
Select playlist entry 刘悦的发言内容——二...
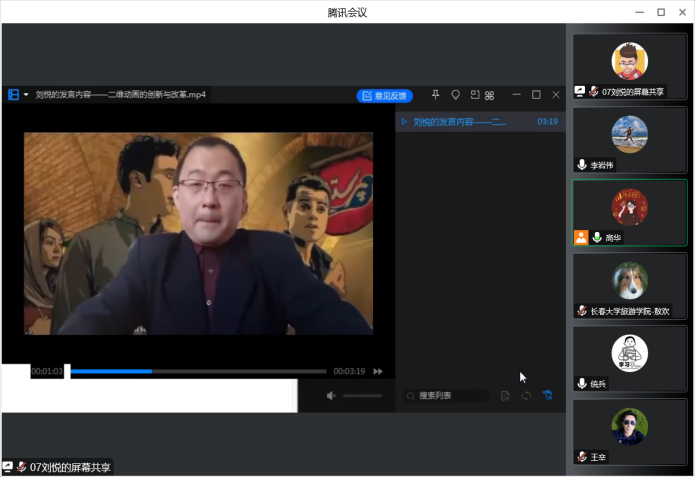(480, 122)
